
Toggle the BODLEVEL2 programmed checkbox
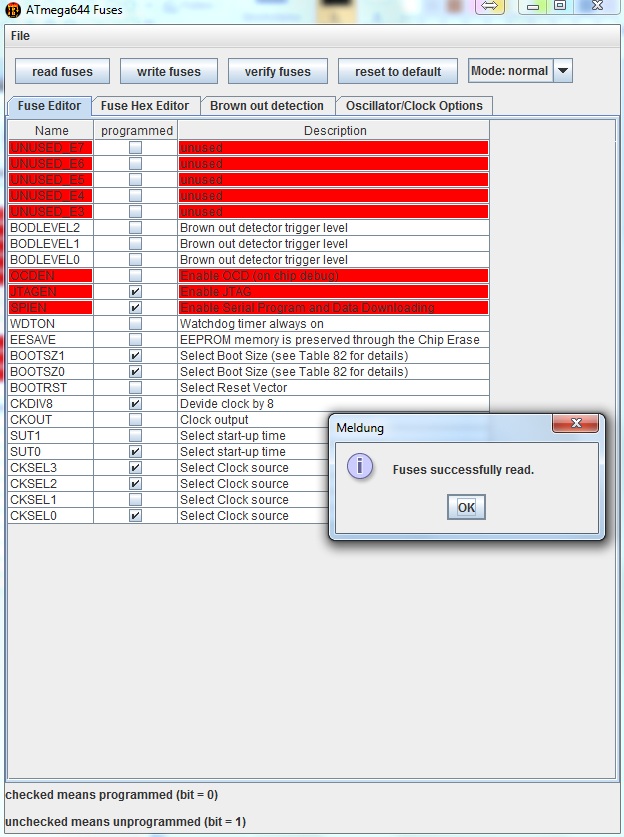coord(135,228)
